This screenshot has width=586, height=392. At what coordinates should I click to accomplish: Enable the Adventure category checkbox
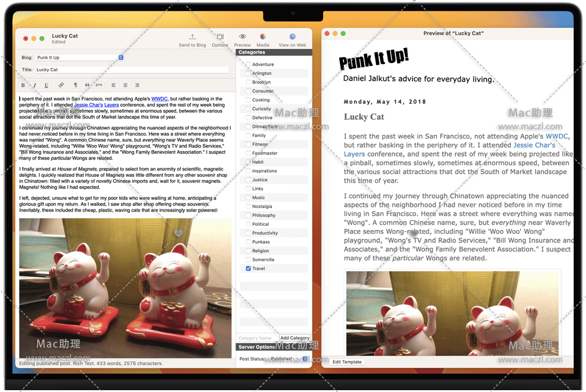click(248, 64)
